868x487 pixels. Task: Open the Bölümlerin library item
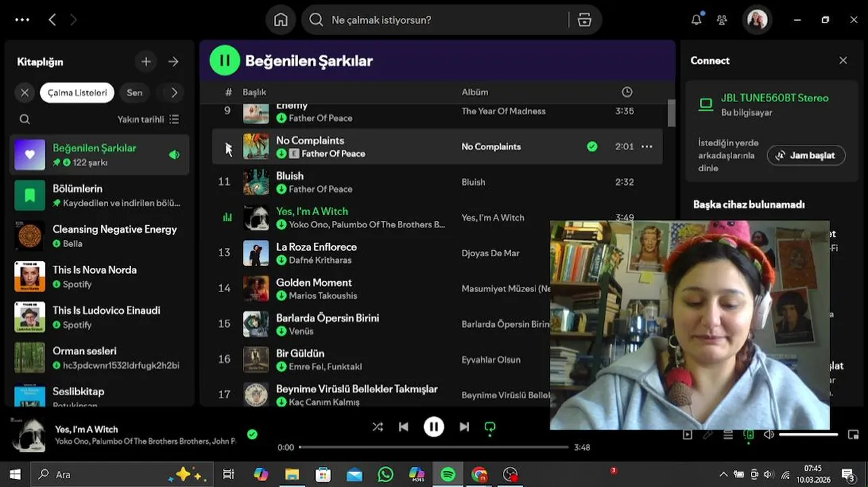click(x=99, y=195)
